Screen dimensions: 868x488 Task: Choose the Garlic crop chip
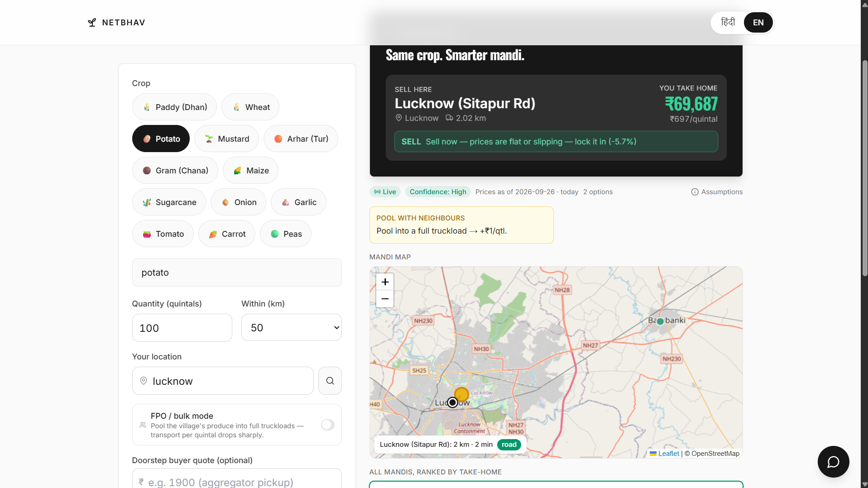[298, 202]
